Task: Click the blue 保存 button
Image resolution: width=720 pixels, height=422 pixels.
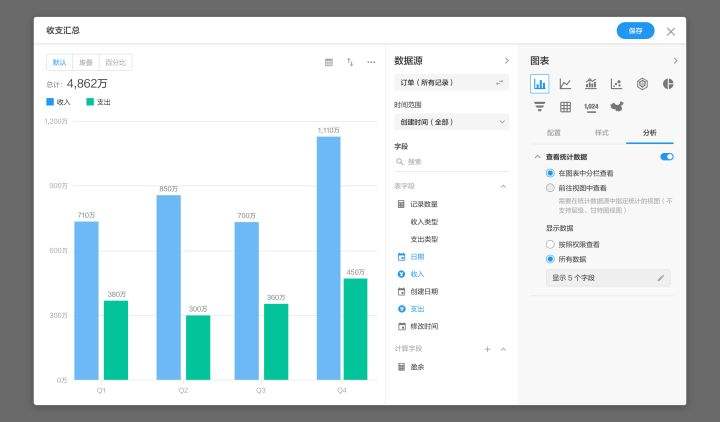Action: click(x=635, y=31)
